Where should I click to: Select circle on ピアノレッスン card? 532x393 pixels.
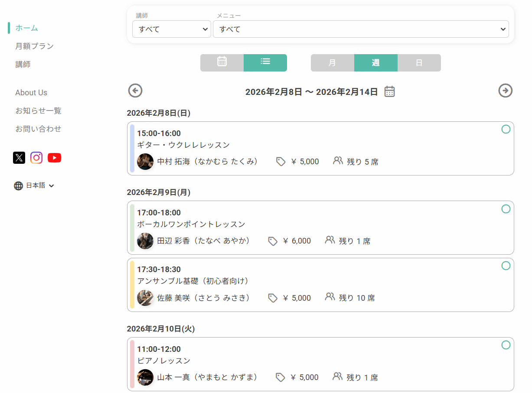[x=506, y=345]
